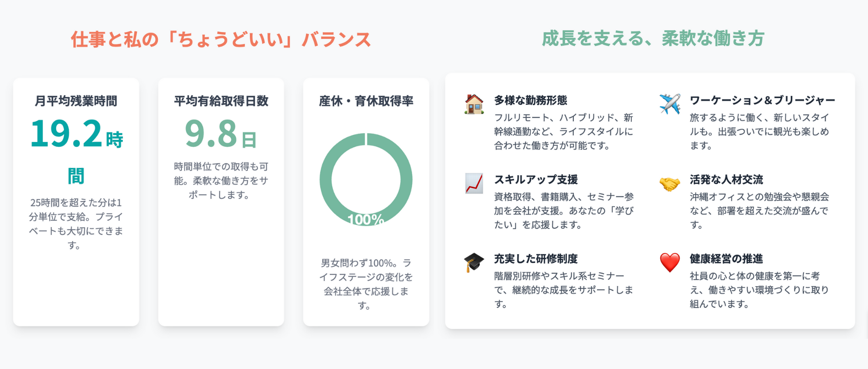Screen dimensions: 868x369
Task: Select the 産休・育休取得率 card title
Action: (366, 101)
